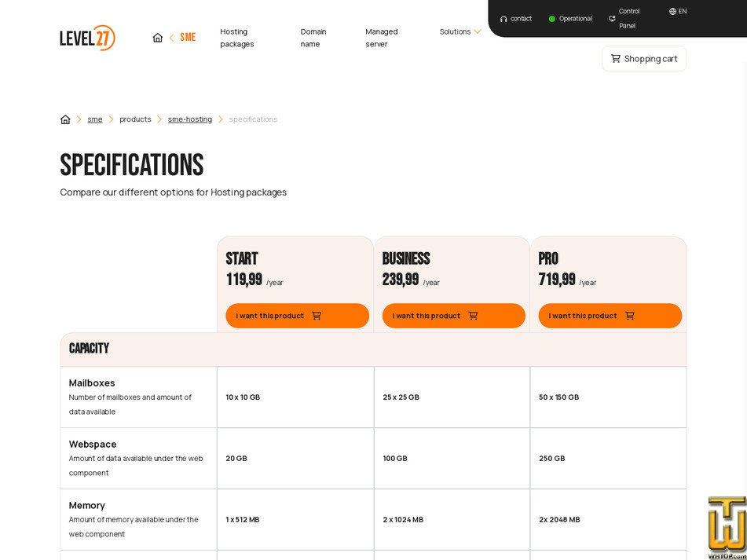
Task: Click the products breadcrumb text
Action: coord(135,119)
